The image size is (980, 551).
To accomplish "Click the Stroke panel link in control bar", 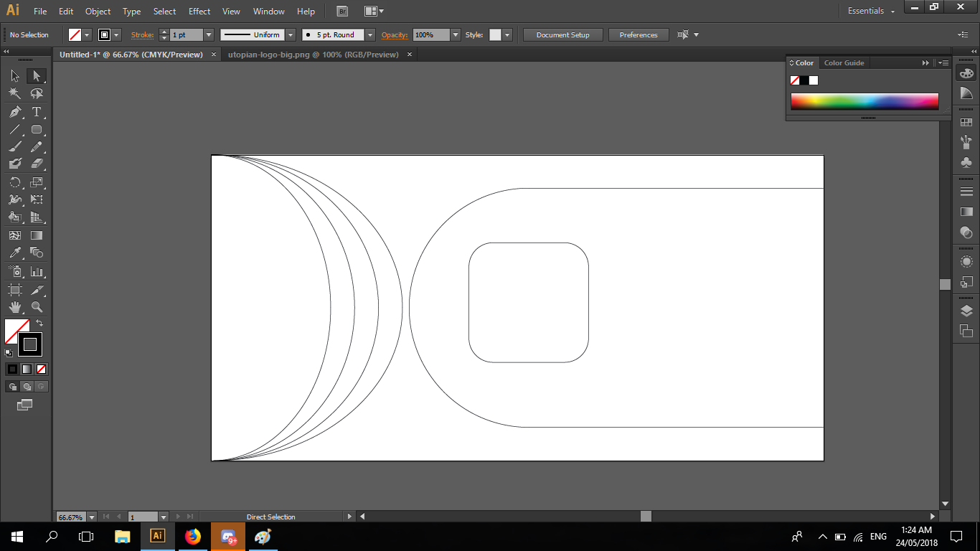I will click(142, 34).
